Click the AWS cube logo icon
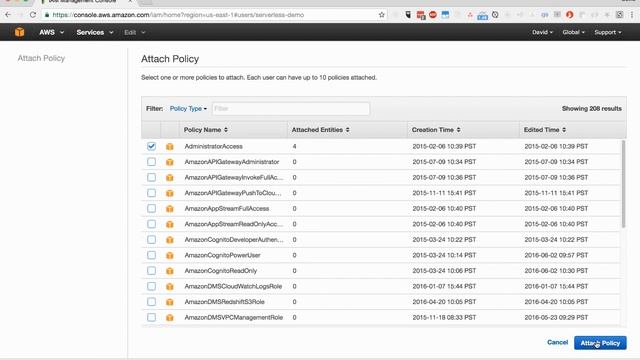This screenshot has width=640, height=360. (19, 32)
